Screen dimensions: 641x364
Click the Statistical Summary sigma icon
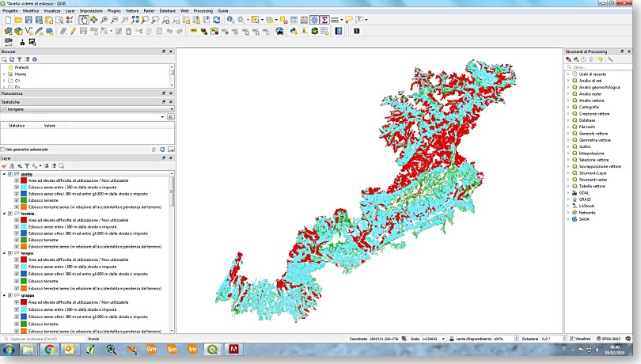point(325,20)
